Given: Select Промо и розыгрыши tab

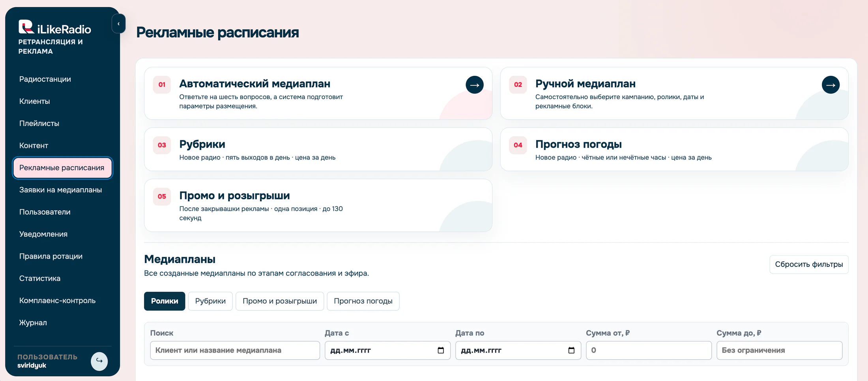Looking at the screenshot, I should 280,301.
